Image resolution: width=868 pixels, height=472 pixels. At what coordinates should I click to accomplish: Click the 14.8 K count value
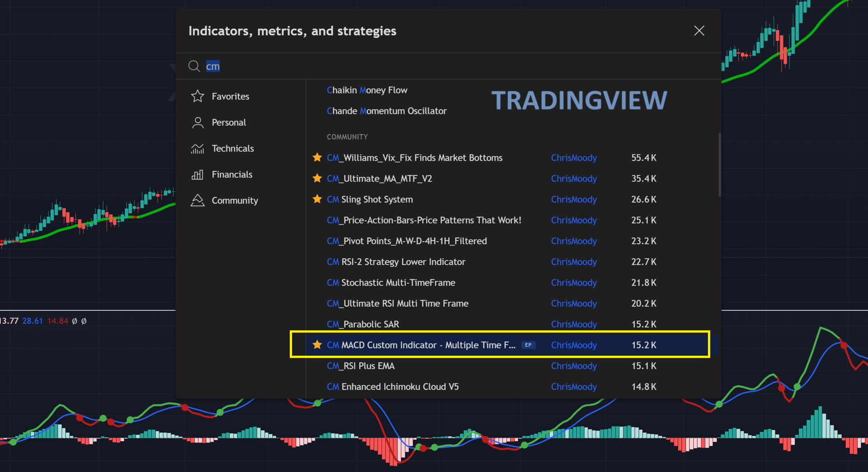[644, 387]
